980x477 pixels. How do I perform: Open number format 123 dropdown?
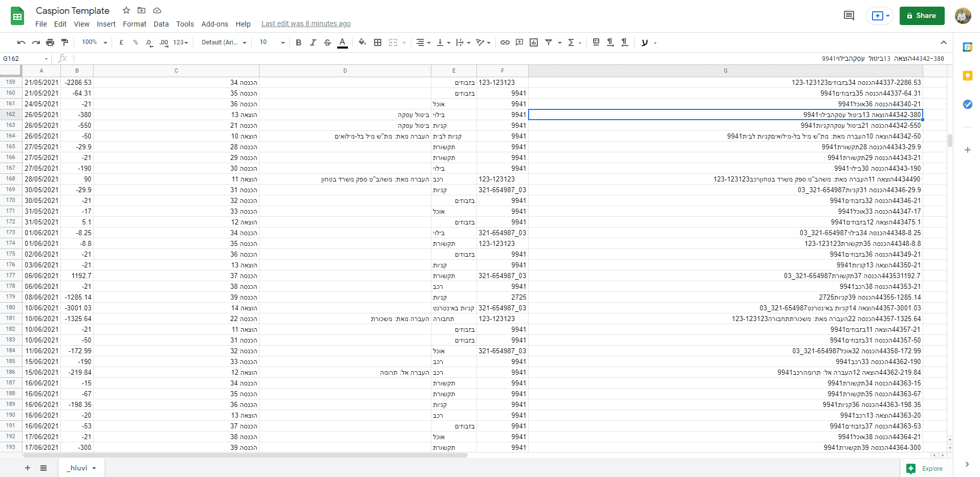click(x=181, y=42)
